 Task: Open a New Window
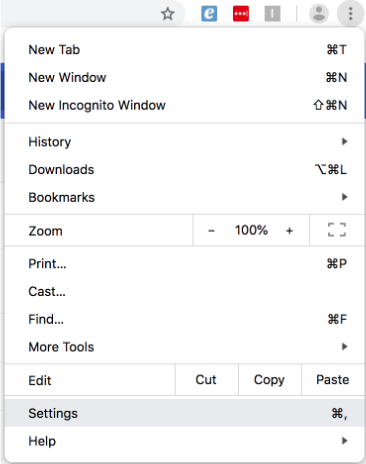click(184, 77)
